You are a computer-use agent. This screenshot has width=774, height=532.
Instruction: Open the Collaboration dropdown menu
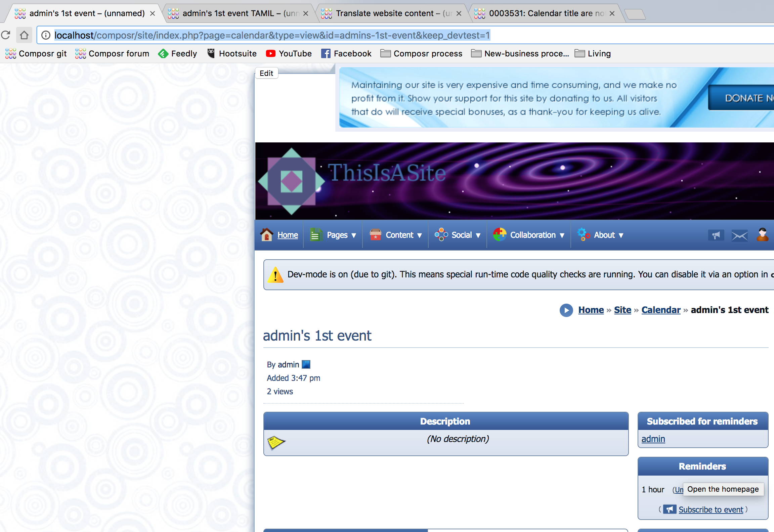pos(533,235)
